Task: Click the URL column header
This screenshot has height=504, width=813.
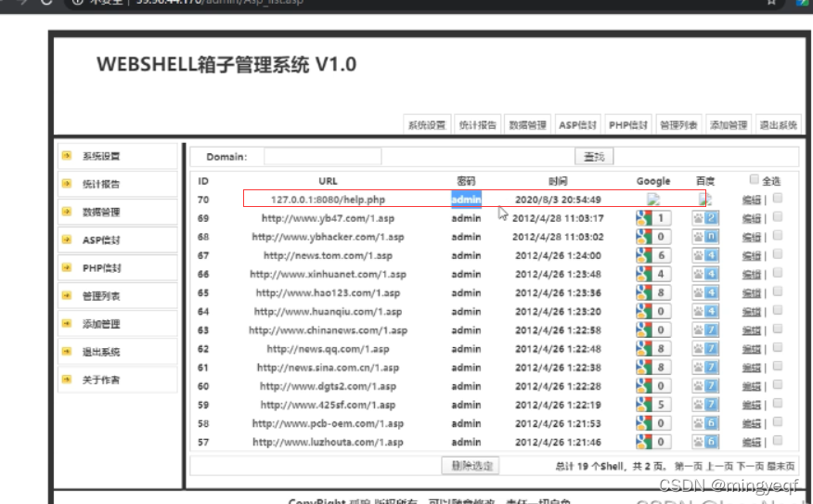Action: [328, 181]
